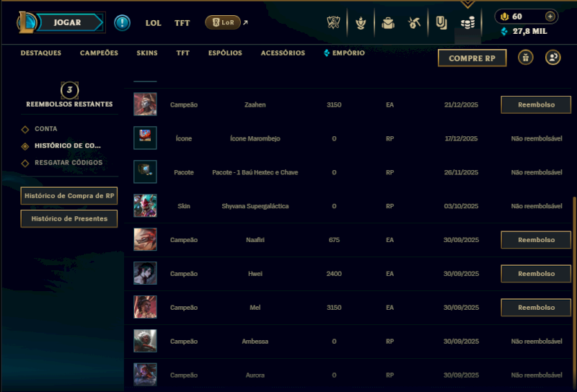Image resolution: width=577 pixels, height=392 pixels.
Task: Click the Hwei champion thumbnail
Action: pyautogui.click(x=145, y=273)
